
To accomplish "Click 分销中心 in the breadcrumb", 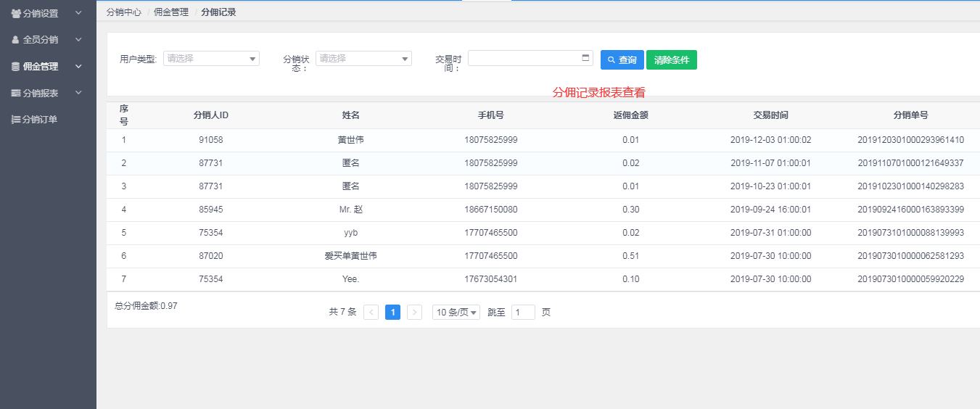I will coord(123,12).
